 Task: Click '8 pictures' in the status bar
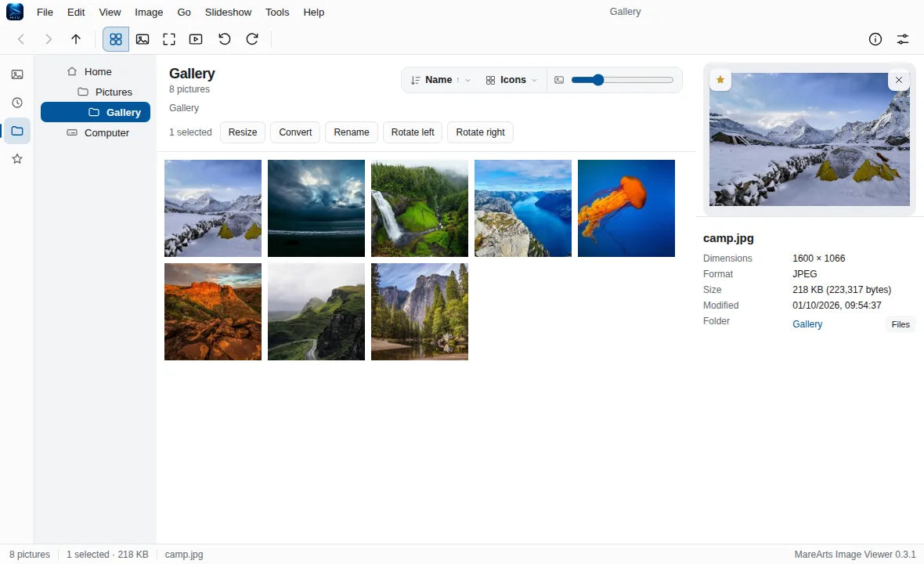click(30, 555)
